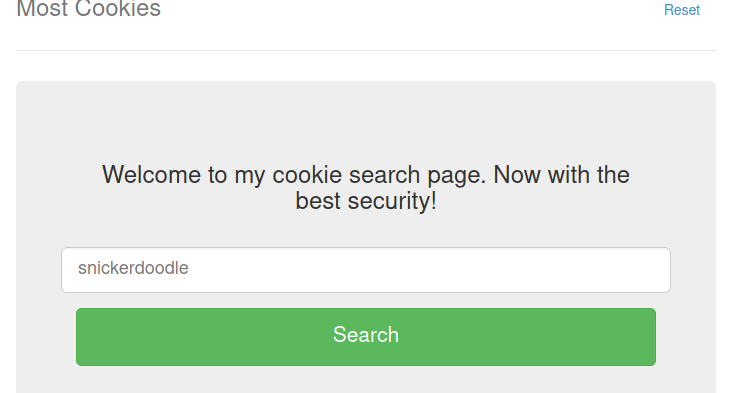Screen dimensions: 745x393
Task: Open the Most Cookies title link
Action: tap(88, 9)
